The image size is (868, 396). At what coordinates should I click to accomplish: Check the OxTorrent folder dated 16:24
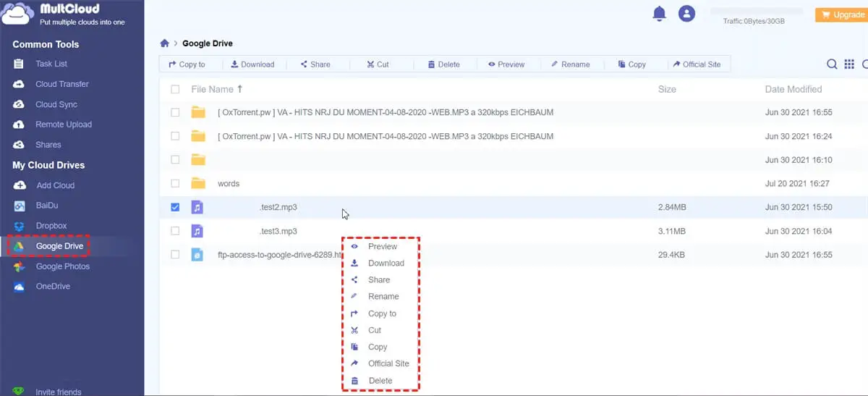(x=175, y=136)
